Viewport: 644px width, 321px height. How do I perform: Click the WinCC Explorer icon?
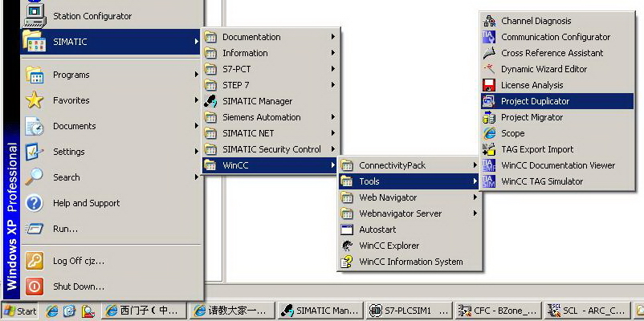(x=347, y=246)
